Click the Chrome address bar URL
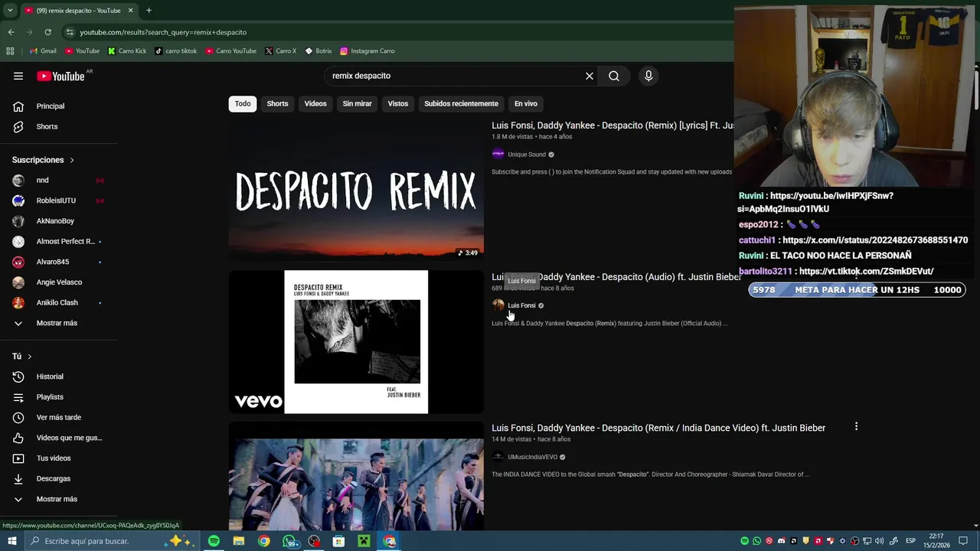This screenshot has width=980, height=551. coord(163,32)
